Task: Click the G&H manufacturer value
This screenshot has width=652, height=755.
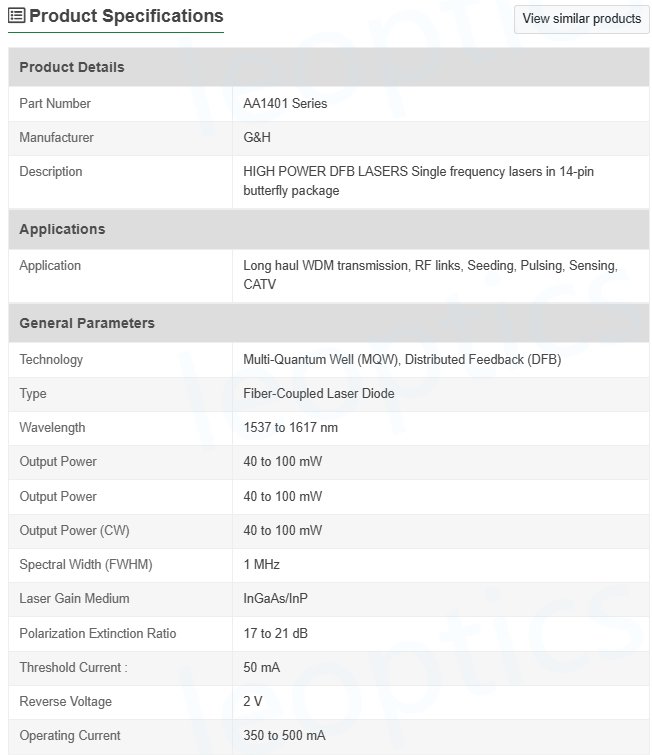Action: pyautogui.click(x=257, y=137)
